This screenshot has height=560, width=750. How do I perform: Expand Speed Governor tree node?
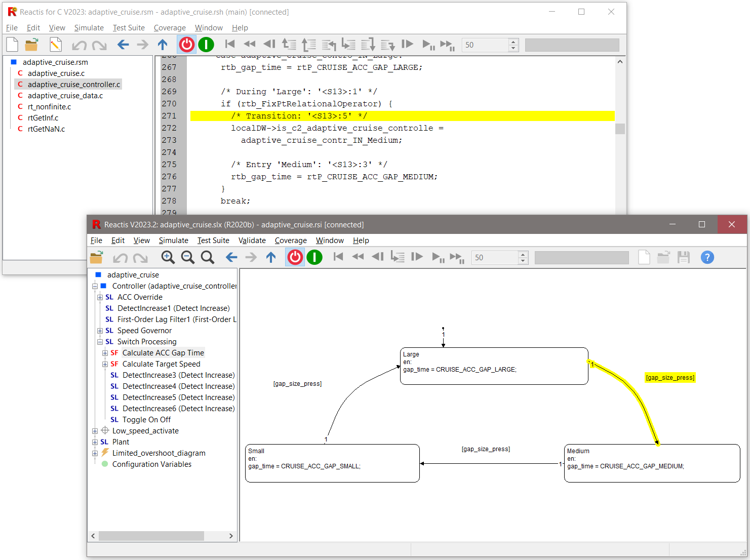(x=100, y=331)
